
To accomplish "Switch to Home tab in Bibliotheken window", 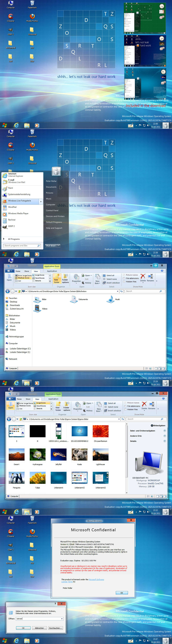I will [18, 271].
